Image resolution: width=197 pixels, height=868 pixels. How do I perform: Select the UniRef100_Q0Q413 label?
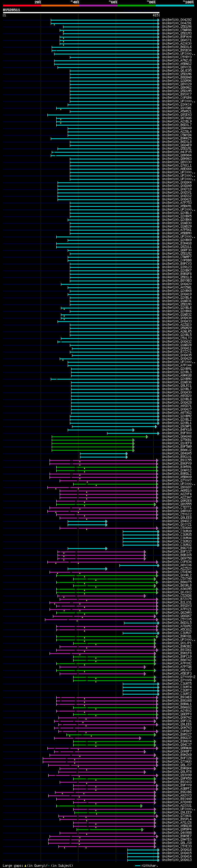(x=177, y=860)
